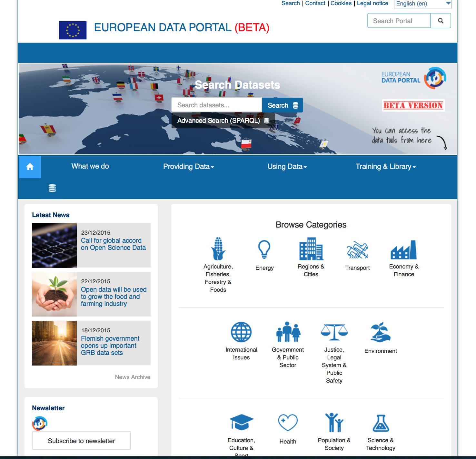The width and height of the screenshot is (476, 459).
Task: Click the Population & Society label
Action: click(334, 444)
